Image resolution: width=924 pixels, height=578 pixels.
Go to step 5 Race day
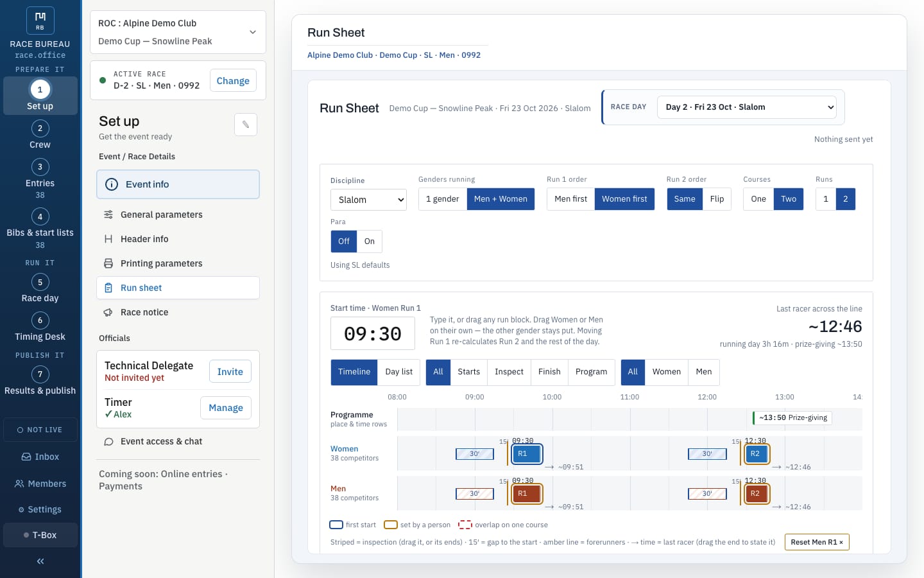pyautogui.click(x=40, y=288)
